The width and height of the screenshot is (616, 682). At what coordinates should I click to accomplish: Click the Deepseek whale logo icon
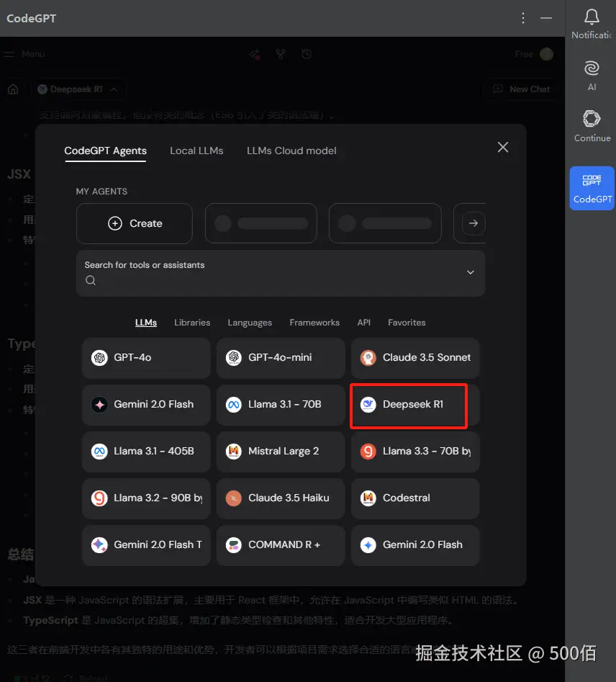point(368,405)
